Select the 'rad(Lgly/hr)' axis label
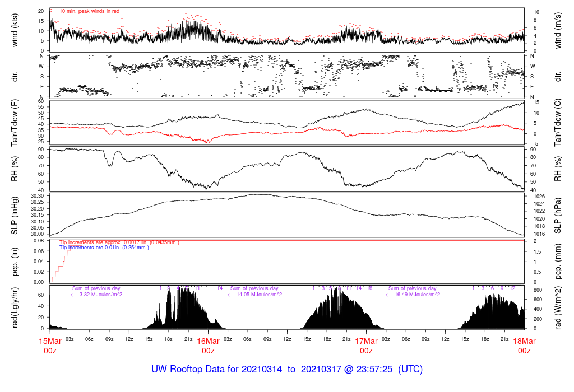This screenshot has height=392, width=574. pyautogui.click(x=15, y=307)
